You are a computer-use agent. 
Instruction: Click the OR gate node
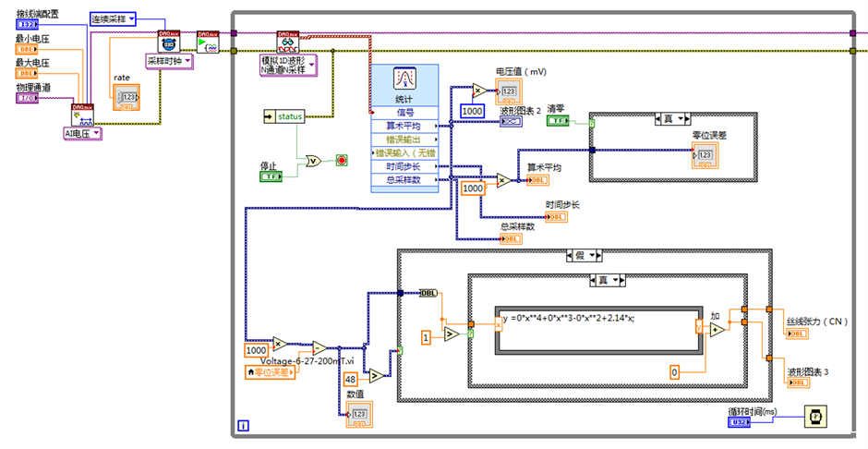pos(315,164)
